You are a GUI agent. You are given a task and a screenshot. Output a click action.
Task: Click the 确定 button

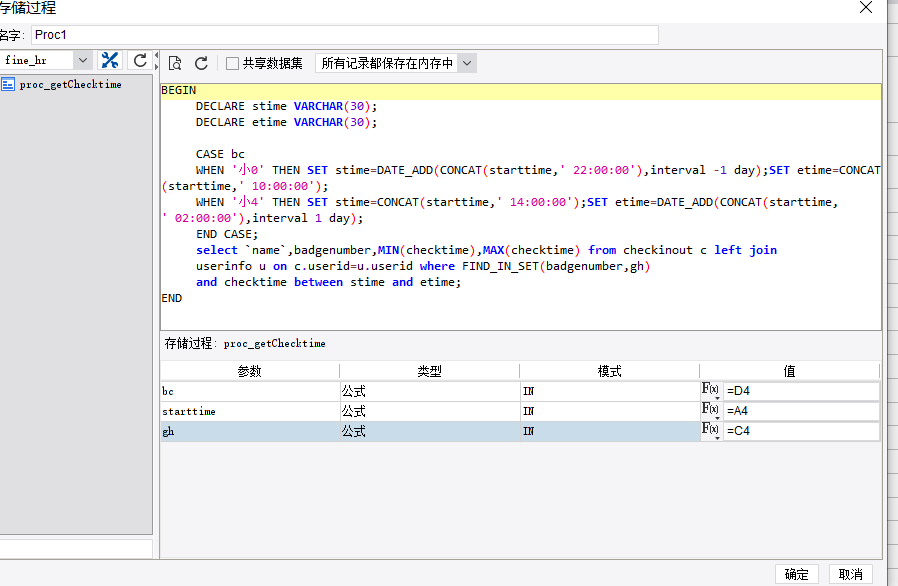click(796, 574)
